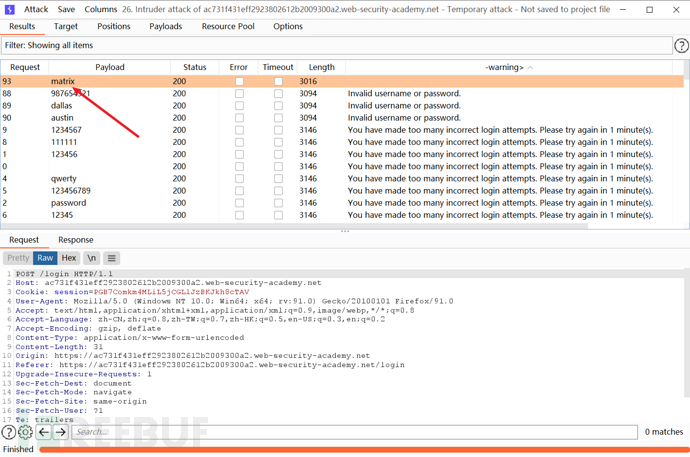Toggle the \n non-printable characters button
690x457 pixels.
click(92, 258)
